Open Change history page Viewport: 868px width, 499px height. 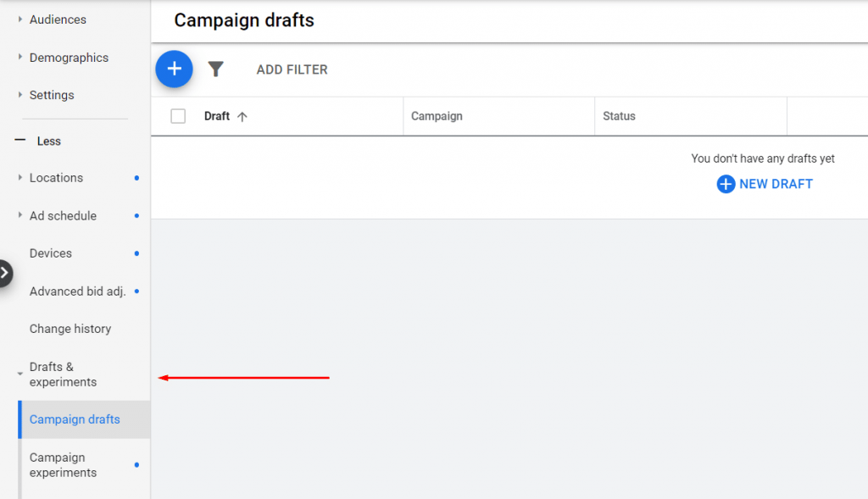pos(70,329)
